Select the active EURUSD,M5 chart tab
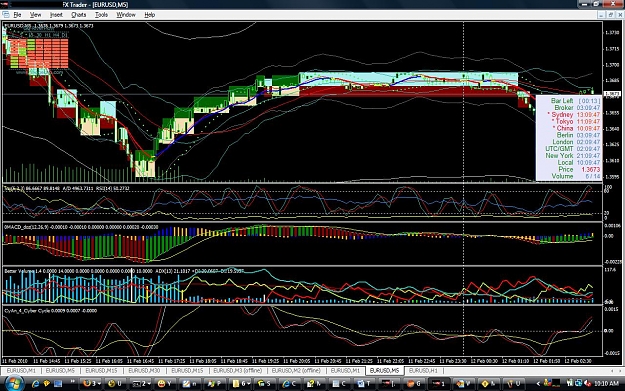625x391 pixels. pyautogui.click(x=384, y=370)
